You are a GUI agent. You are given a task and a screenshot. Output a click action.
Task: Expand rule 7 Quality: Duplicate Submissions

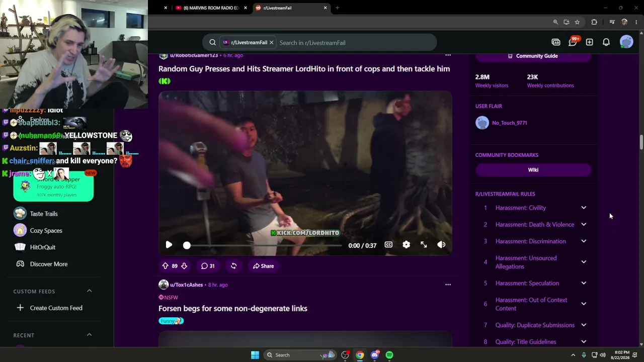pos(584,325)
